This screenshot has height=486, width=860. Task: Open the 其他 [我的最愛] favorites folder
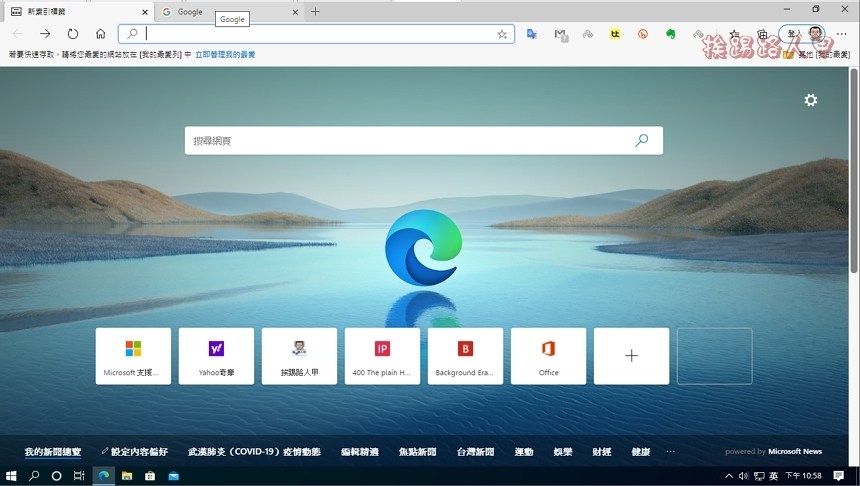tap(817, 54)
